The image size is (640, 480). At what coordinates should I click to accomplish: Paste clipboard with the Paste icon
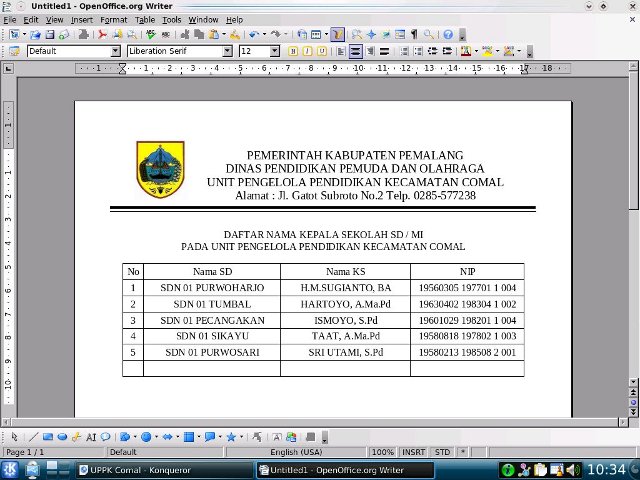(213, 35)
